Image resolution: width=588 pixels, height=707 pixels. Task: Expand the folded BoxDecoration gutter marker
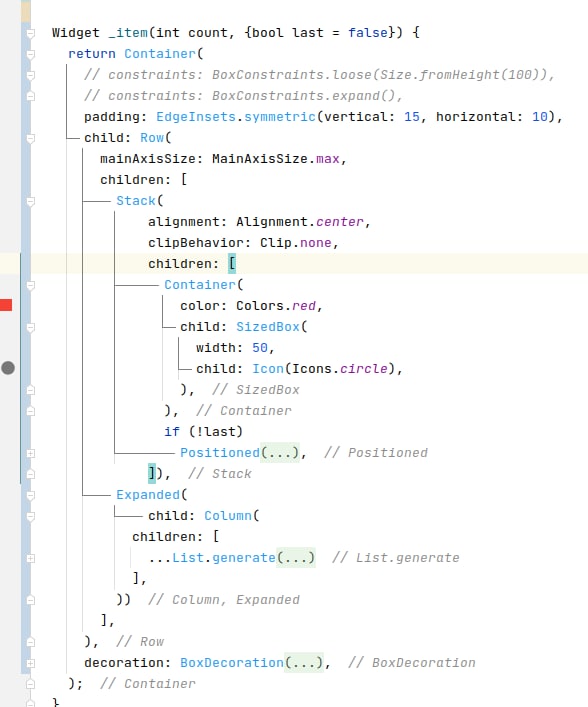30,663
